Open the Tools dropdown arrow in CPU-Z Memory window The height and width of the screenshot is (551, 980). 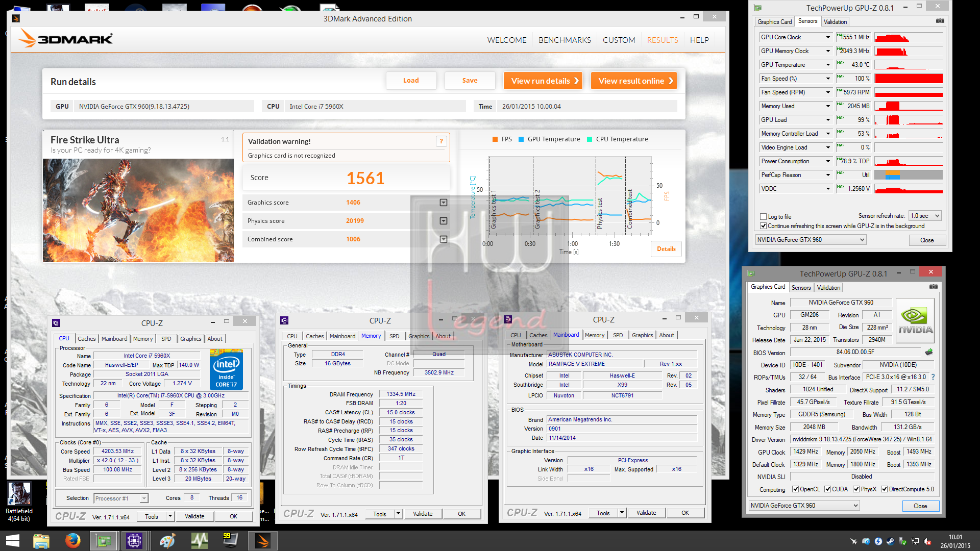[399, 514]
